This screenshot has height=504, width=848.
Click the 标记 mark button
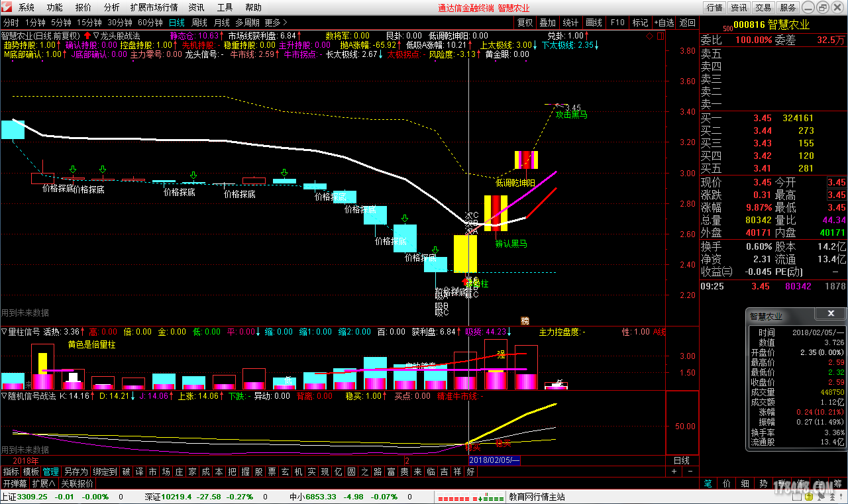(640, 23)
